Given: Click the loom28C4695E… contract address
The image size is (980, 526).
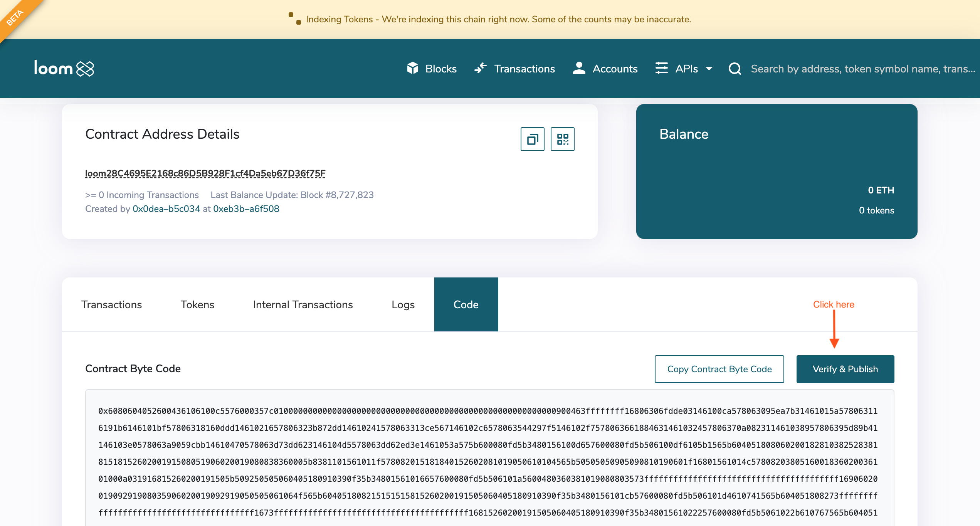Looking at the screenshot, I should tap(205, 173).
